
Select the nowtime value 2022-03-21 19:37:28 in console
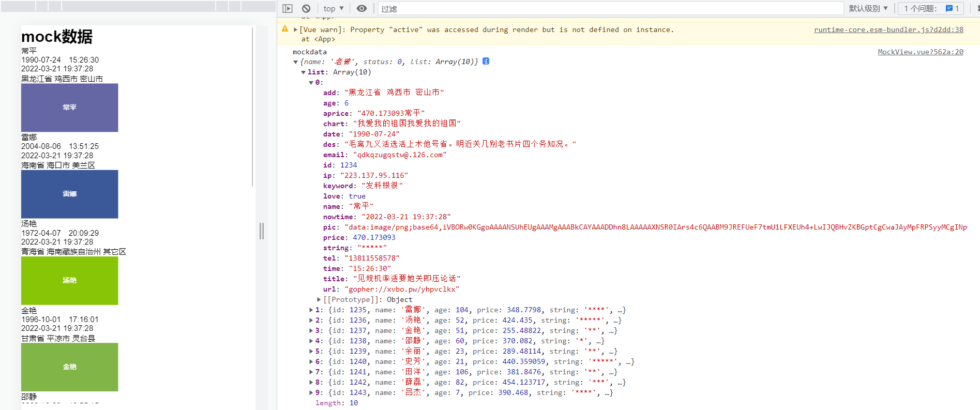(x=406, y=217)
